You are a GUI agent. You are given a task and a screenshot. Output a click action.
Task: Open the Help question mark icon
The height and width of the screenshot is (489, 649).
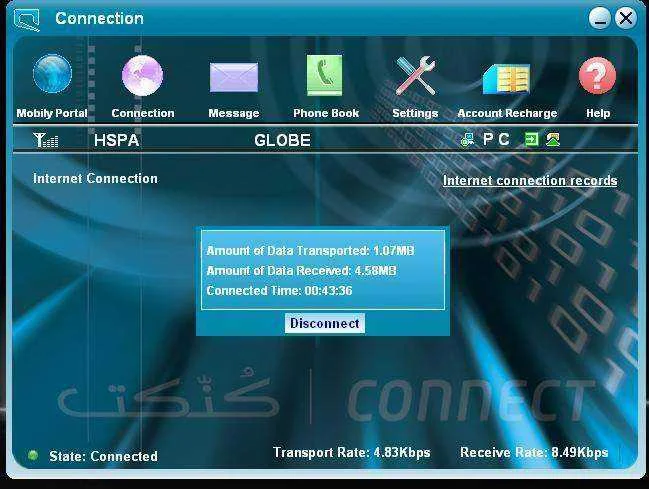click(x=597, y=76)
